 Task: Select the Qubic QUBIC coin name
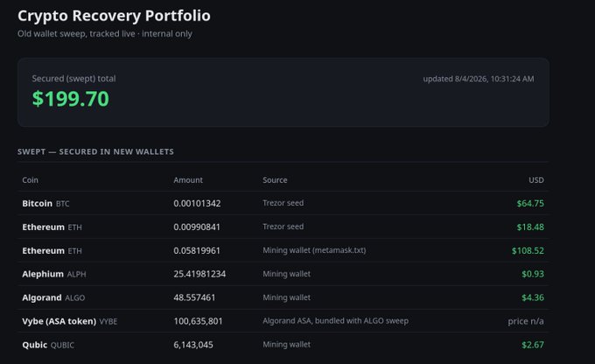pyautogui.click(x=48, y=345)
